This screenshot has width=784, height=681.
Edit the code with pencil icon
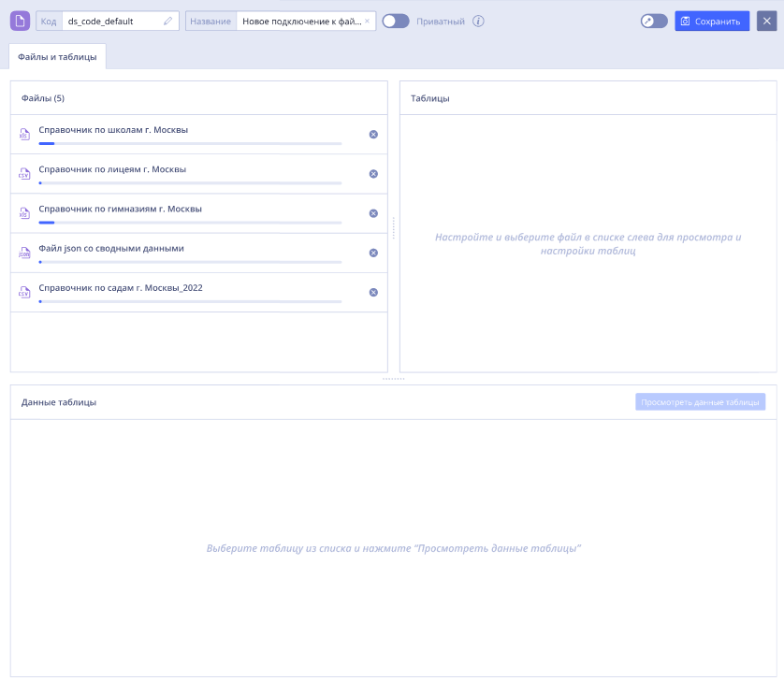pos(168,21)
